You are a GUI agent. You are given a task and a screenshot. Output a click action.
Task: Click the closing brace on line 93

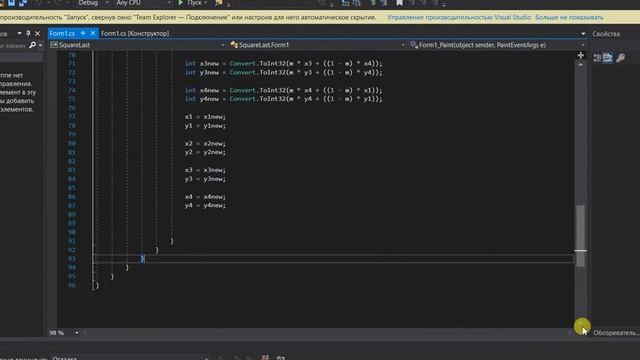142,259
